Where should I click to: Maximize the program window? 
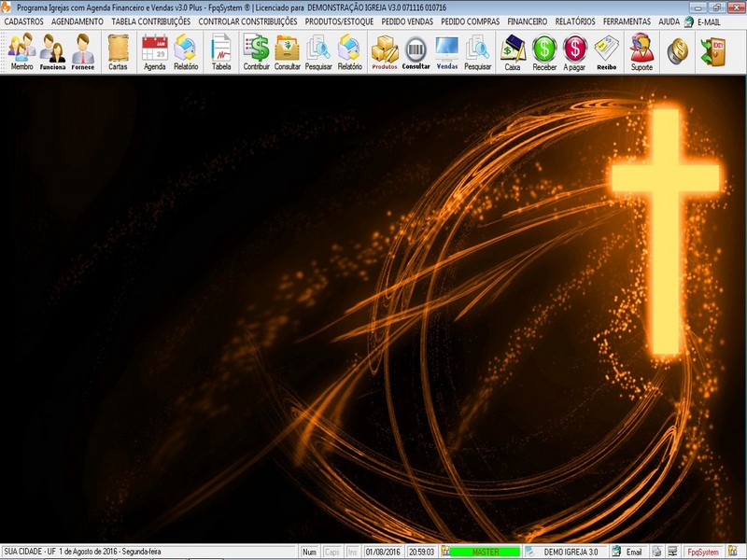click(716, 7)
